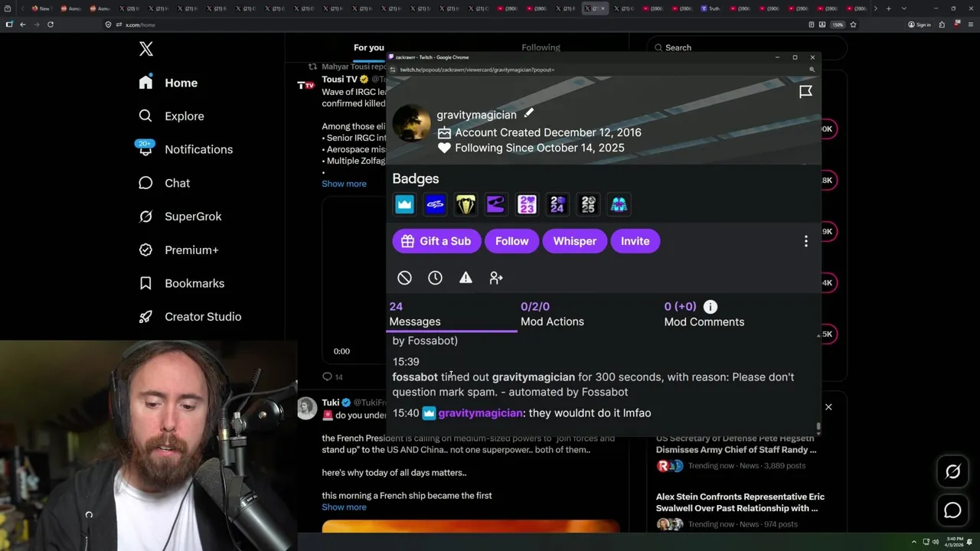980x551 pixels.
Task: Click gravitymagician's name in 15:40 message
Action: pos(480,413)
